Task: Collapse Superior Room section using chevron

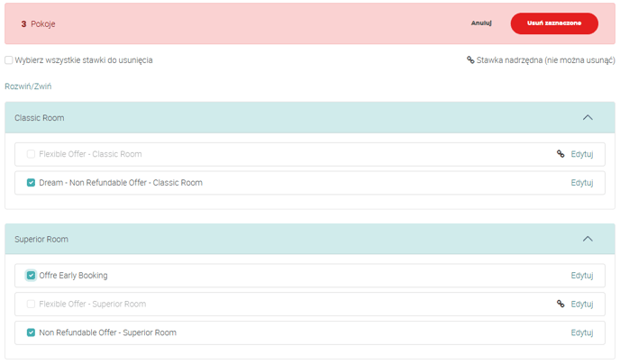Action: (x=588, y=239)
